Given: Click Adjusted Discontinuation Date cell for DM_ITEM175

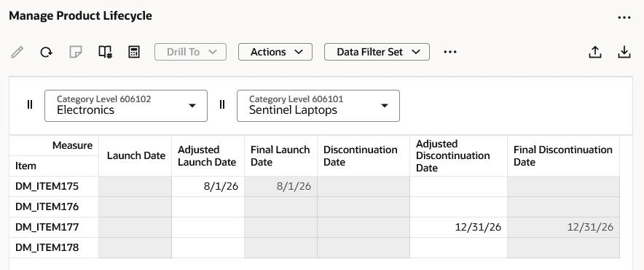Looking at the screenshot, I should (x=458, y=187).
